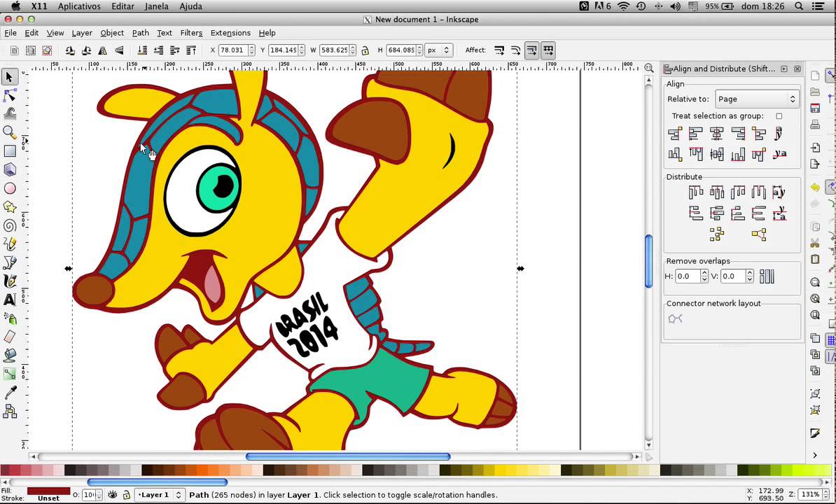Click the vertical overlap V stepper

coord(750,276)
